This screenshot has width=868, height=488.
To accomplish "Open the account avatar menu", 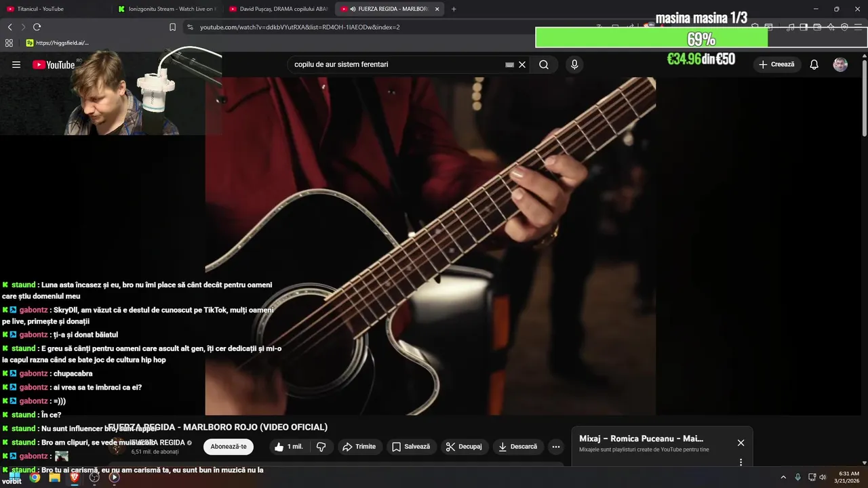I will coord(840,64).
